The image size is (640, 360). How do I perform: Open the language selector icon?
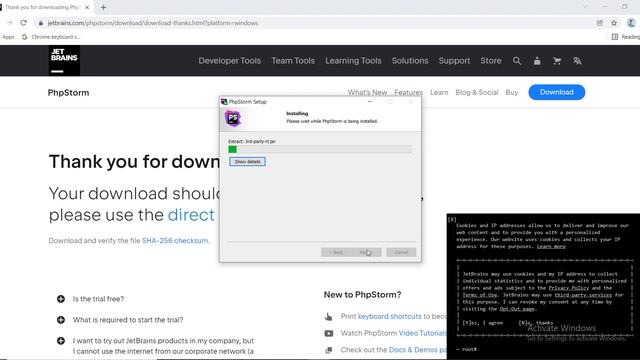[577, 61]
